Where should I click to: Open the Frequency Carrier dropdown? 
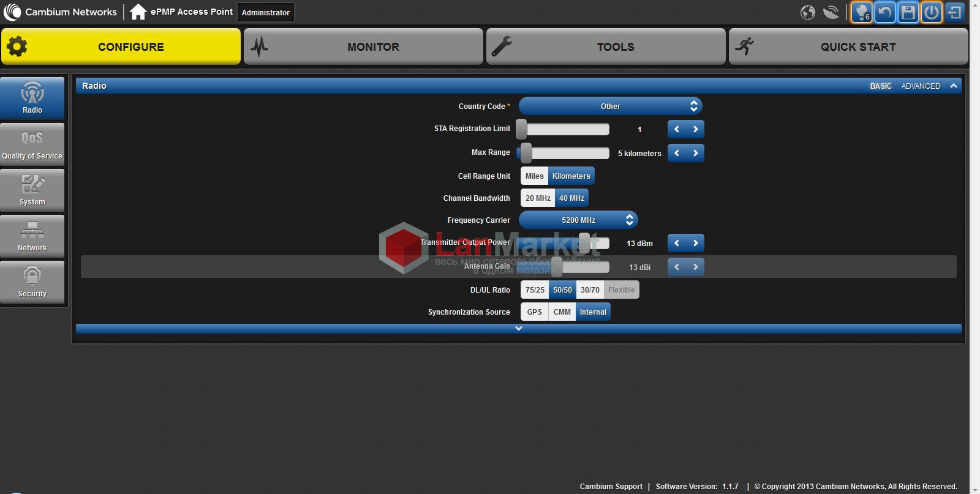[x=578, y=220]
